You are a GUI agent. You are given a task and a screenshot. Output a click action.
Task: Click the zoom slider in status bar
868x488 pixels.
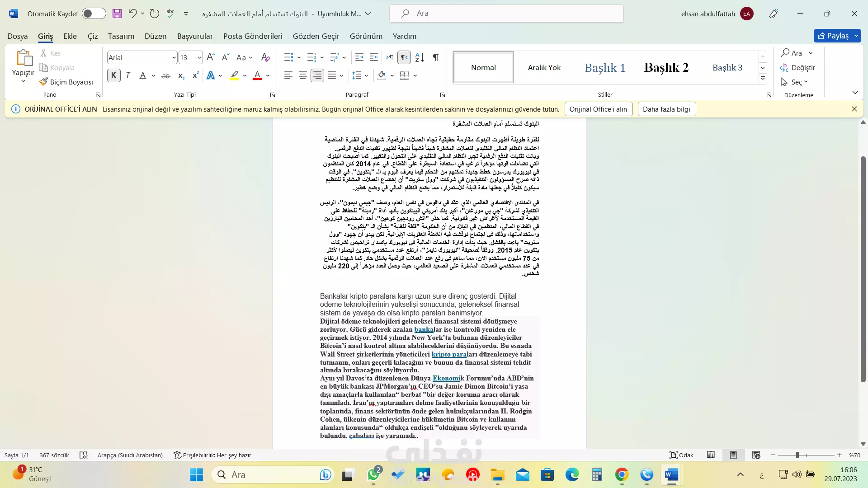pos(806,455)
